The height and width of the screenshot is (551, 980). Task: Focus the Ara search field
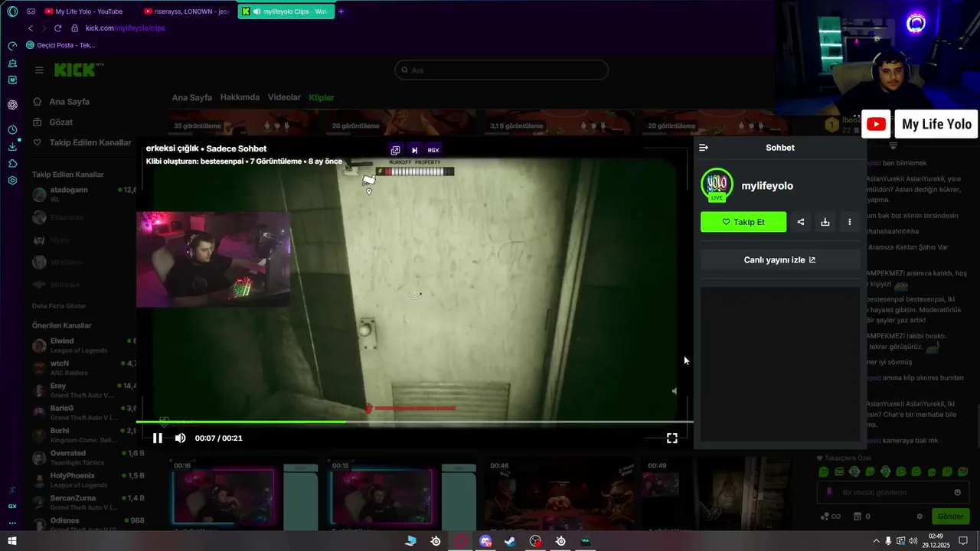click(501, 70)
